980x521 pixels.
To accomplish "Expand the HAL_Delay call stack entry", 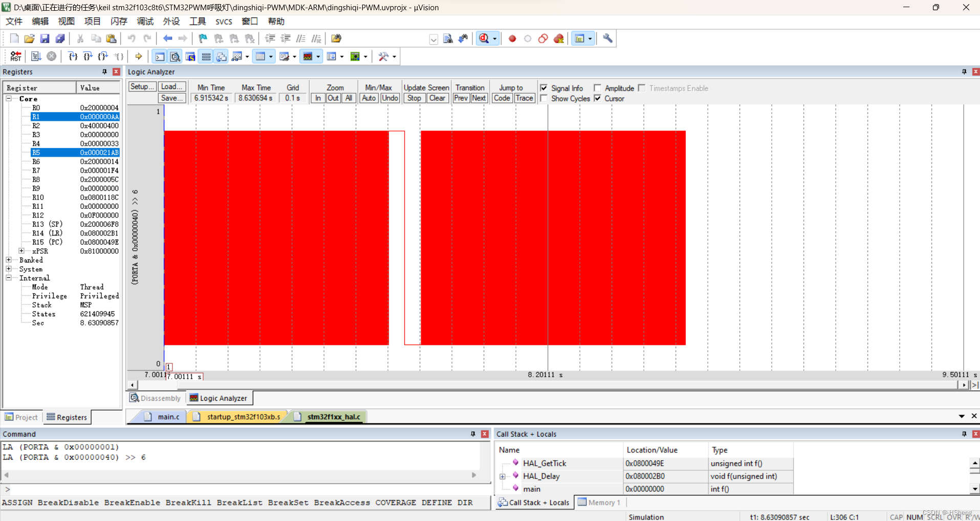I will (x=503, y=476).
